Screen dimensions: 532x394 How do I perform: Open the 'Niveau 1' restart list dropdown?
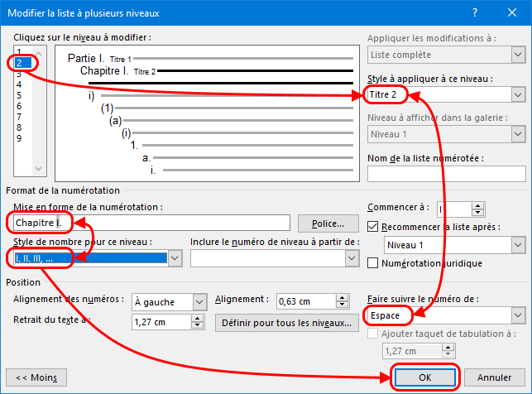click(518, 246)
